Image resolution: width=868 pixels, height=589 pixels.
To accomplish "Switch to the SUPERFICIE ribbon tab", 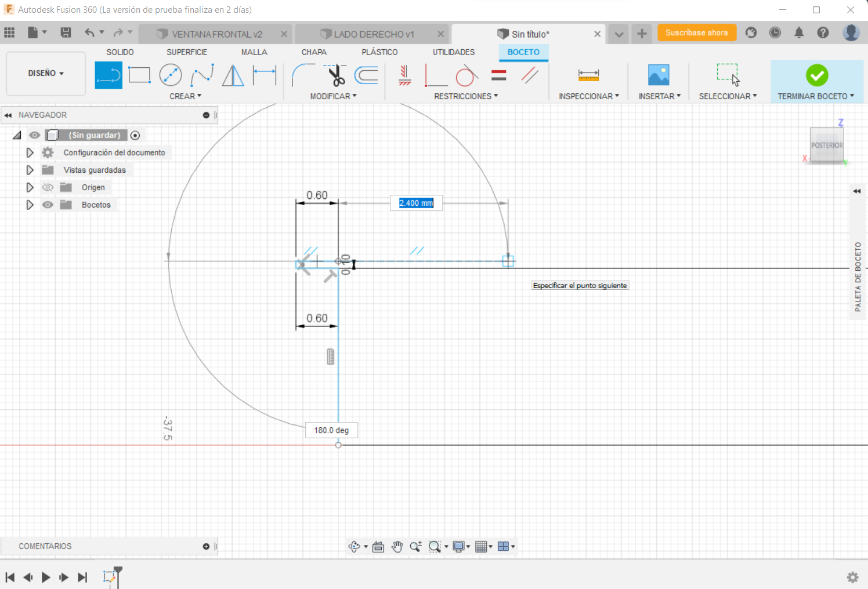I will point(187,52).
